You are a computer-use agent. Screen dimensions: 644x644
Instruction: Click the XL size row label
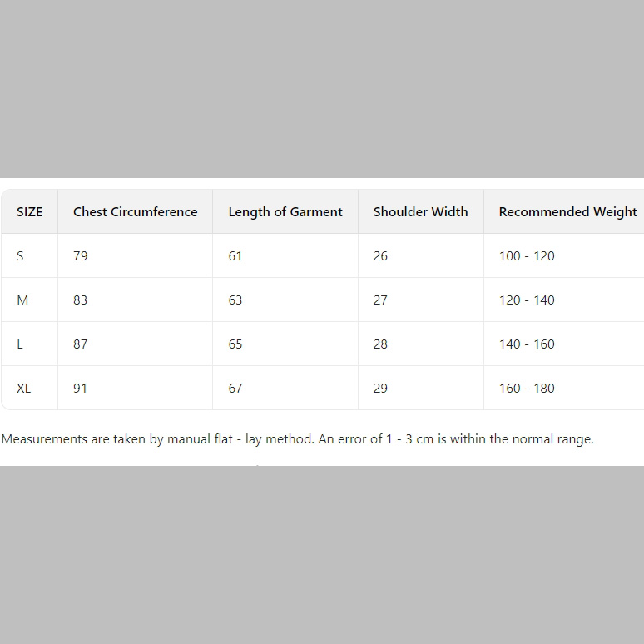tap(23, 388)
